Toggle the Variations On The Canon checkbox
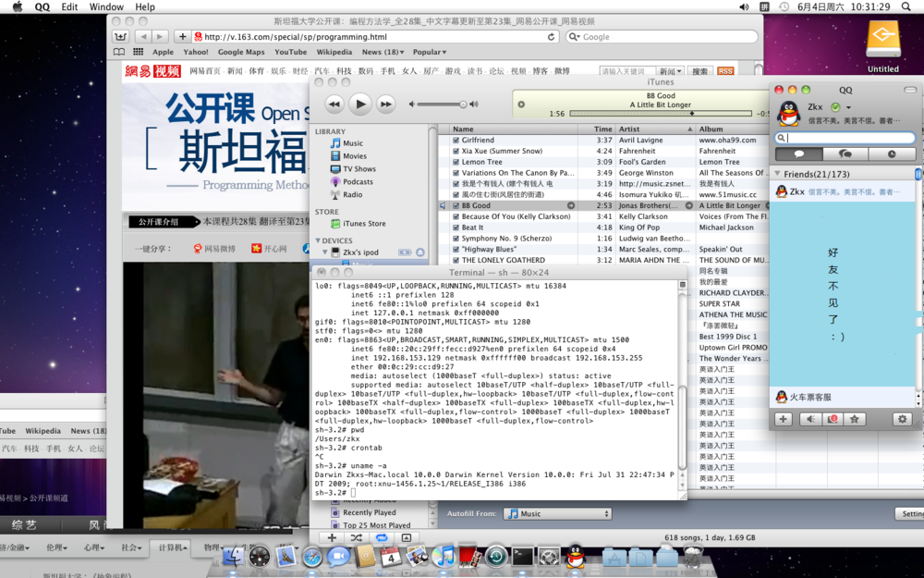Viewport: 924px width, 578px height. click(x=456, y=173)
